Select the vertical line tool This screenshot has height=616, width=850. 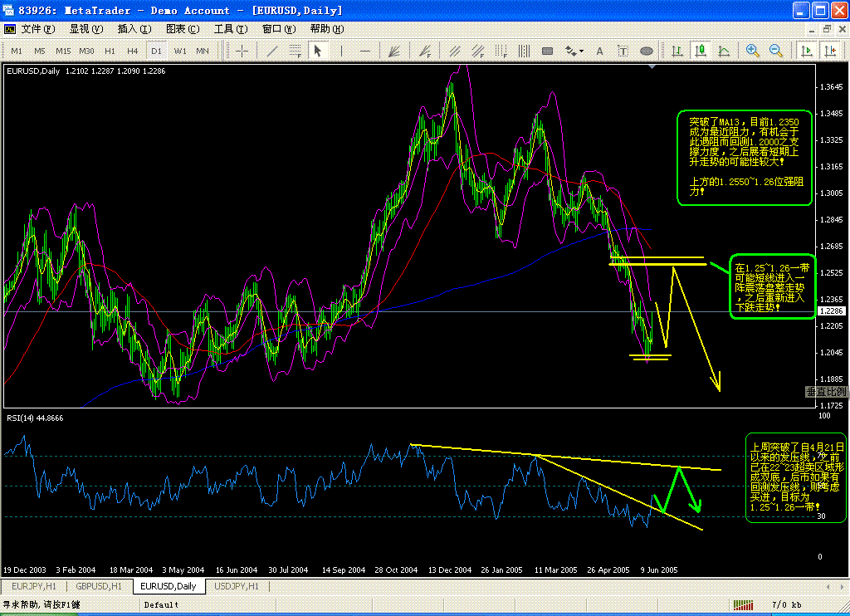pos(341,51)
